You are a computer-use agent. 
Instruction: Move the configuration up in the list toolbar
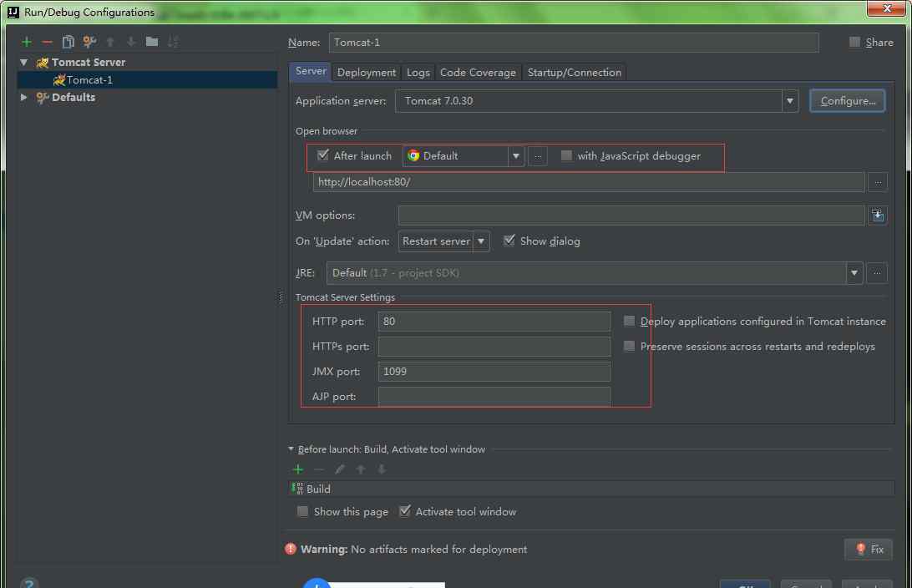click(110, 42)
